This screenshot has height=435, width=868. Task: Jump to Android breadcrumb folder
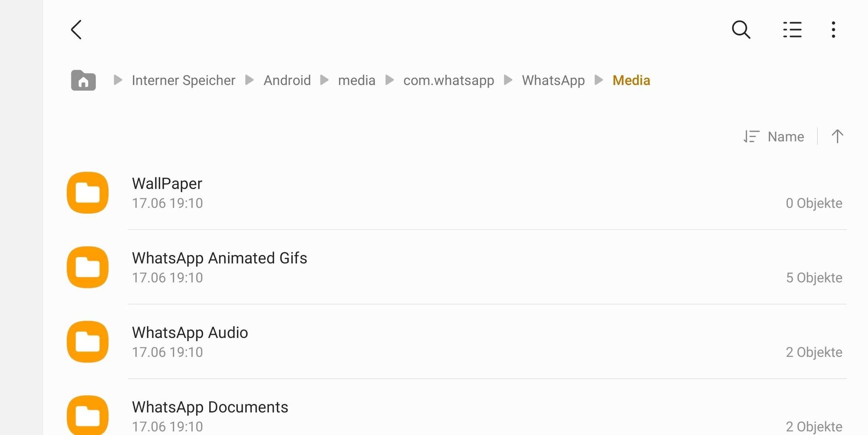tap(287, 80)
